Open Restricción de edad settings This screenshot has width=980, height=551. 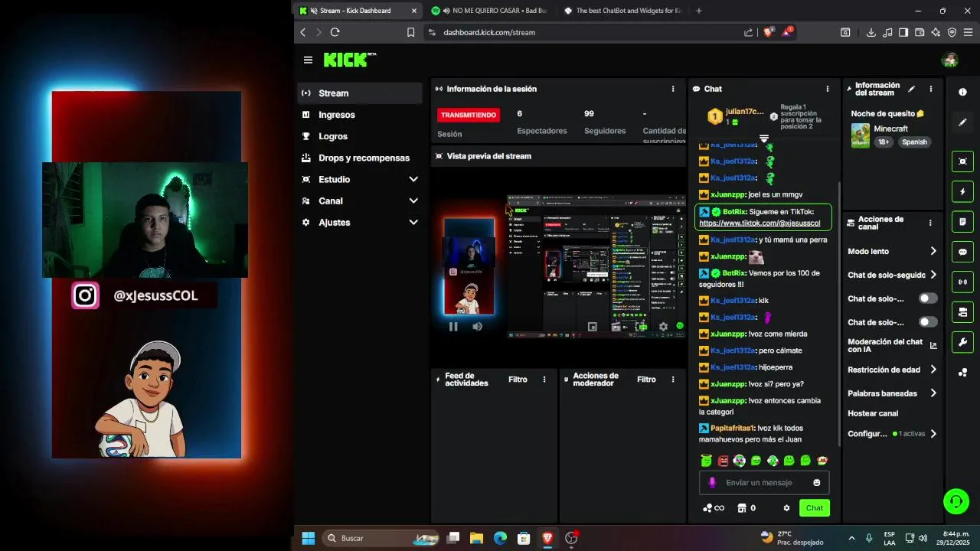[892, 370]
